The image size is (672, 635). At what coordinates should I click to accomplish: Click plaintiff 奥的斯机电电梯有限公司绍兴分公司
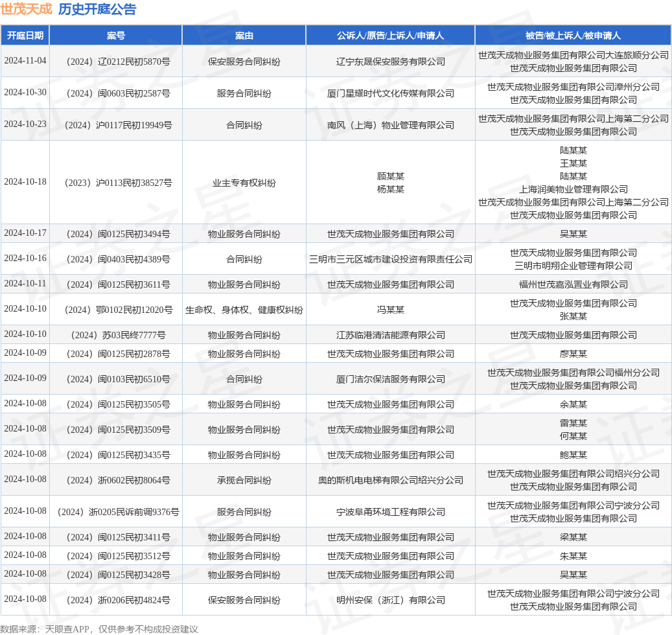pos(390,480)
